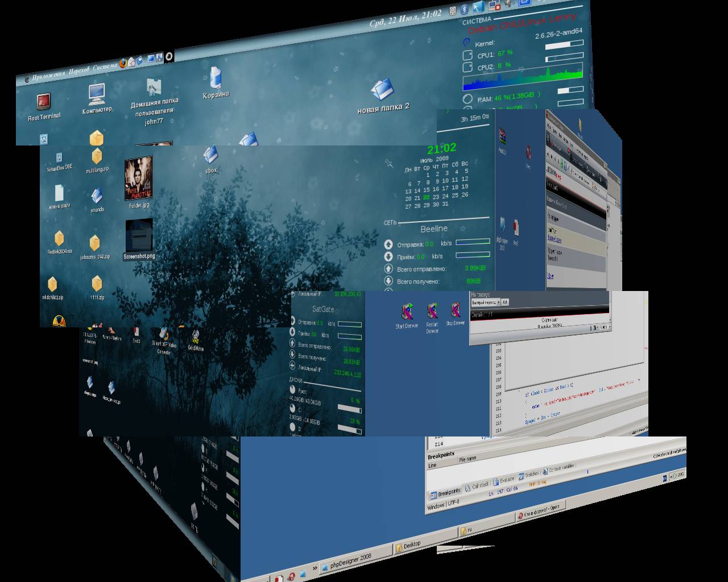728x582 pixels.
Task: Click Ln 197 Col 66 status entry
Action: (503, 491)
